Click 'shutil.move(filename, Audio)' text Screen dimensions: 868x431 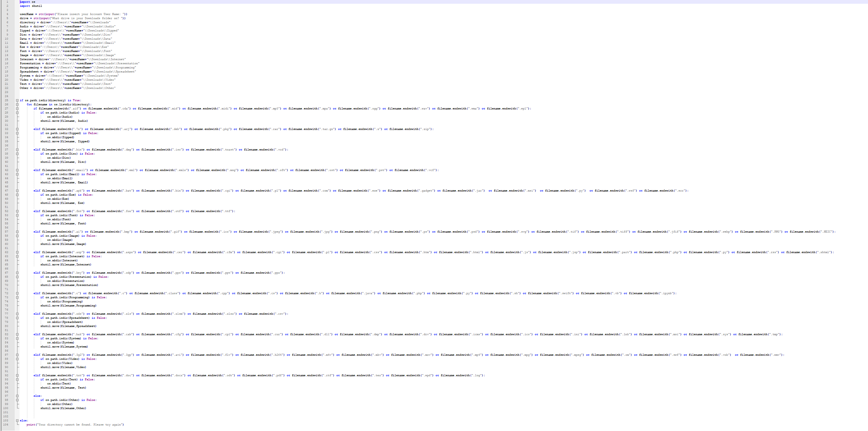click(x=64, y=121)
